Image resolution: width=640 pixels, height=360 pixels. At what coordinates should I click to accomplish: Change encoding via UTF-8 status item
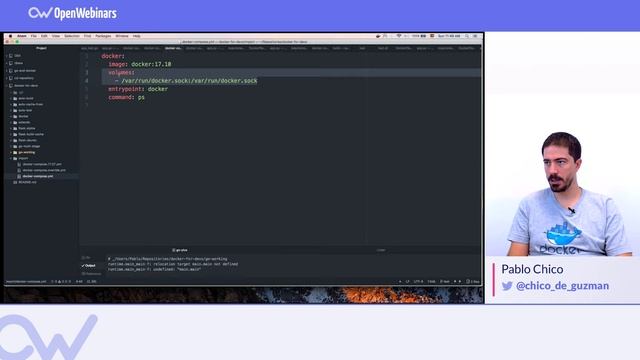[418, 281]
